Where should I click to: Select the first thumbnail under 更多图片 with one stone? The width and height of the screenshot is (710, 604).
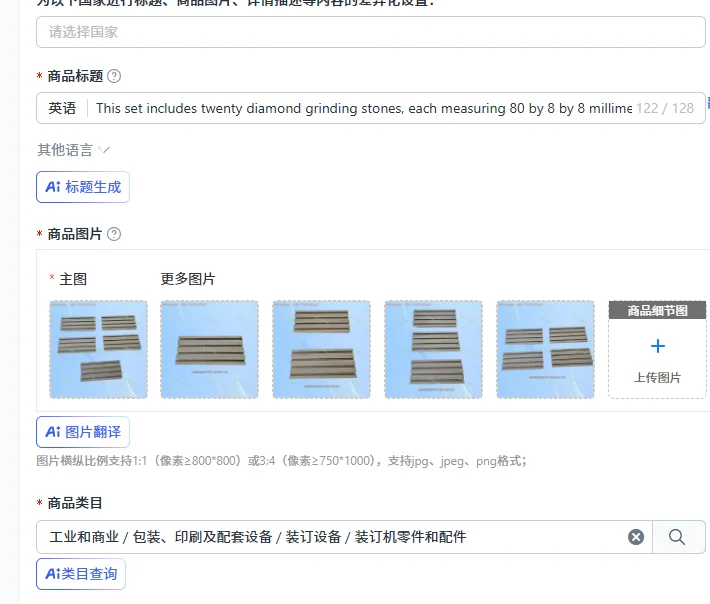(x=210, y=350)
